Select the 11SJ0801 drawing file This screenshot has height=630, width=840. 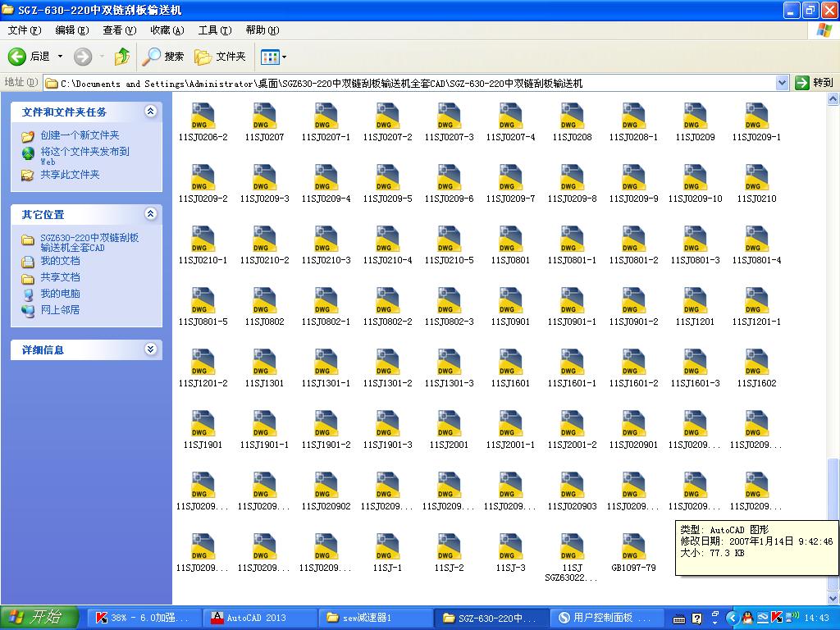510,240
